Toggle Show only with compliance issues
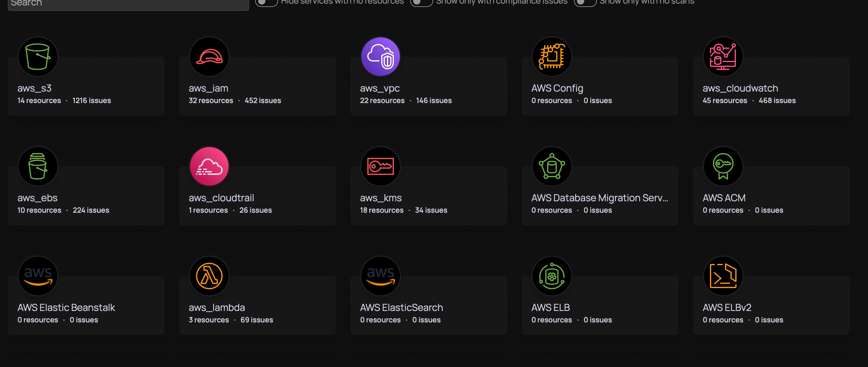This screenshot has height=367, width=868. [421, 2]
